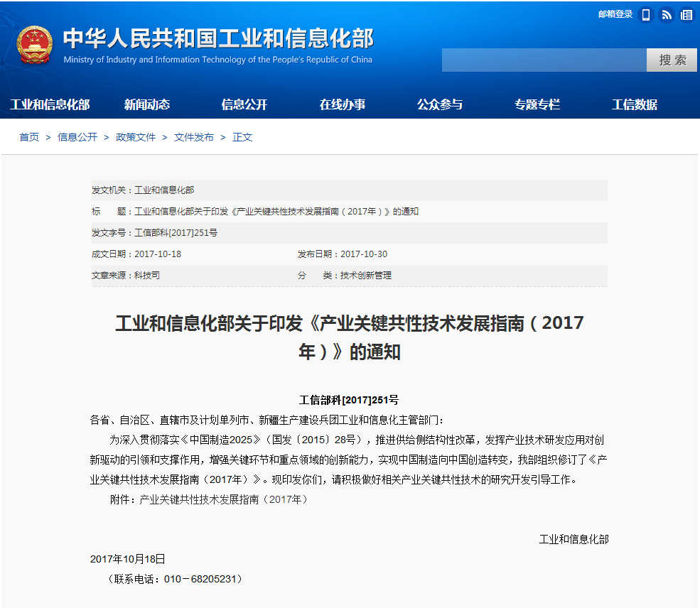This screenshot has height=608, width=700.
Task: Open 邮箱登录 mailbox login link
Action: pyautogui.click(x=615, y=14)
